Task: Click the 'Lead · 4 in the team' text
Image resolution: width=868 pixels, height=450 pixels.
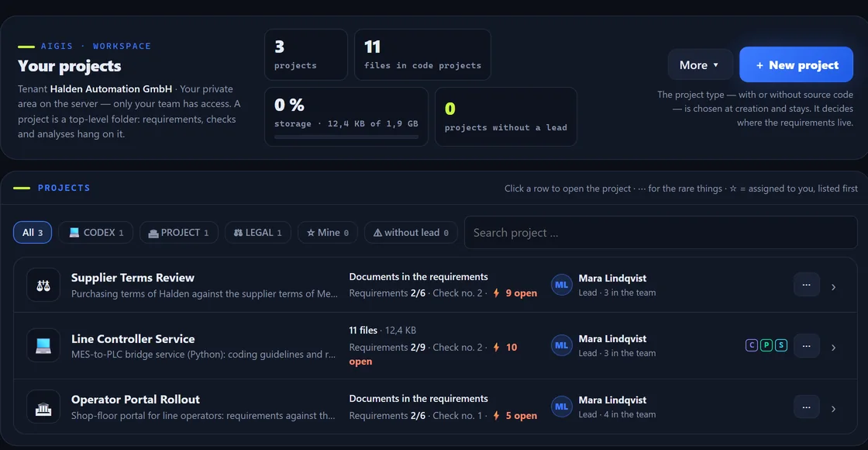Action: (x=617, y=414)
